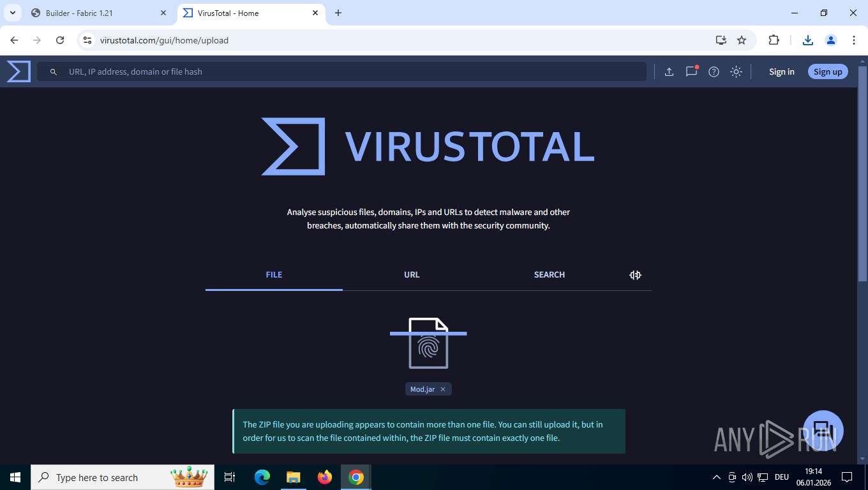Viewport: 868px width, 490px height.
Task: Open the floating chat support button
Action: 823,431
